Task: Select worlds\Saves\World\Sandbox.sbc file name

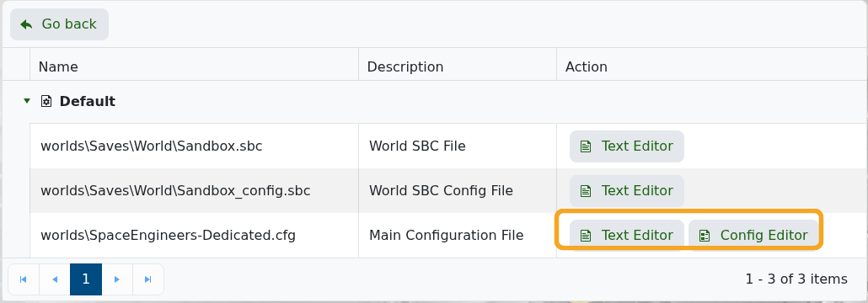Action: pos(152,146)
